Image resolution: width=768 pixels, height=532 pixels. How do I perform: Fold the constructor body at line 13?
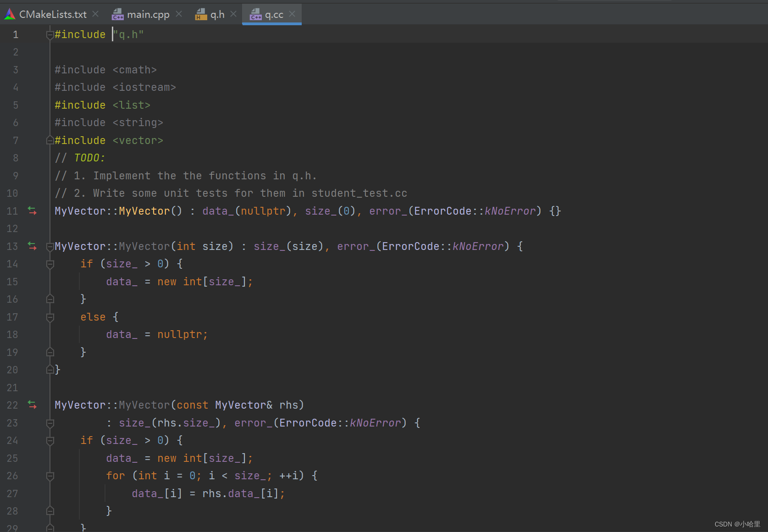(x=50, y=246)
